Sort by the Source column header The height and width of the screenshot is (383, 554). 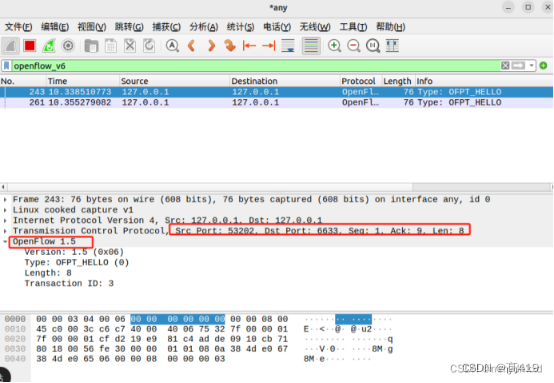click(175, 81)
